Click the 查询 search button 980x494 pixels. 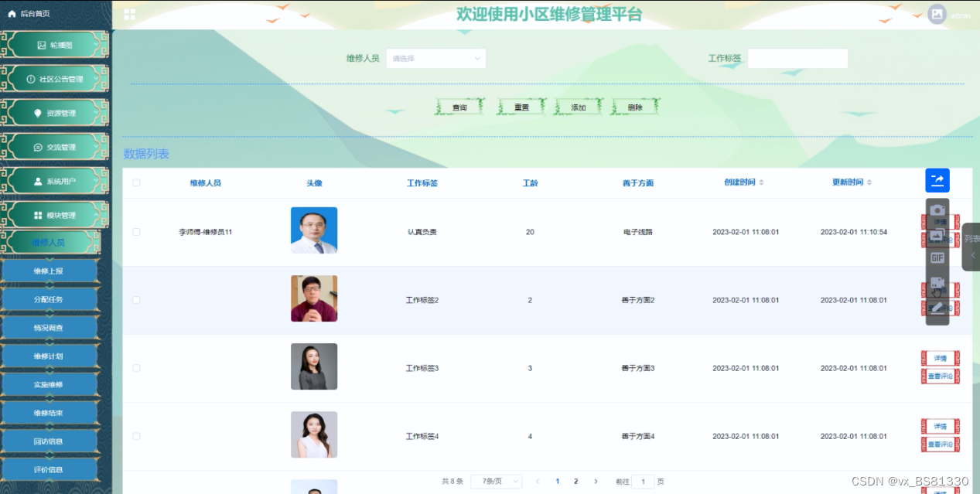[459, 107]
